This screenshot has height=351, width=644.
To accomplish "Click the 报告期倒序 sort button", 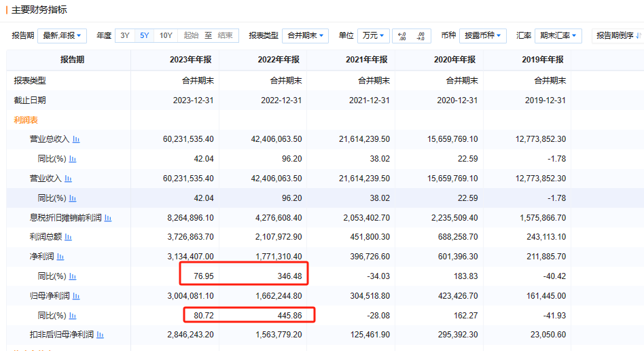I will click(618, 36).
